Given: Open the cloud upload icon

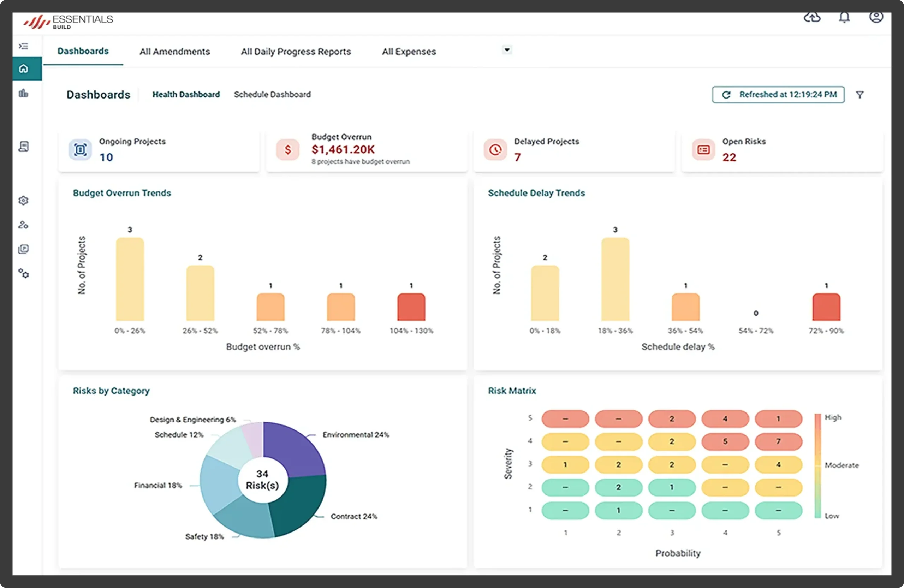Looking at the screenshot, I should pyautogui.click(x=812, y=17).
